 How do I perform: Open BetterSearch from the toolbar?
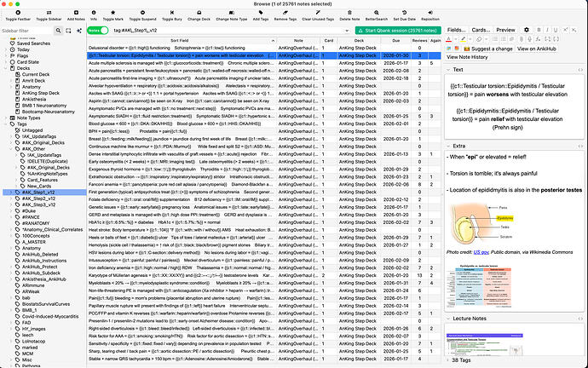point(377,13)
